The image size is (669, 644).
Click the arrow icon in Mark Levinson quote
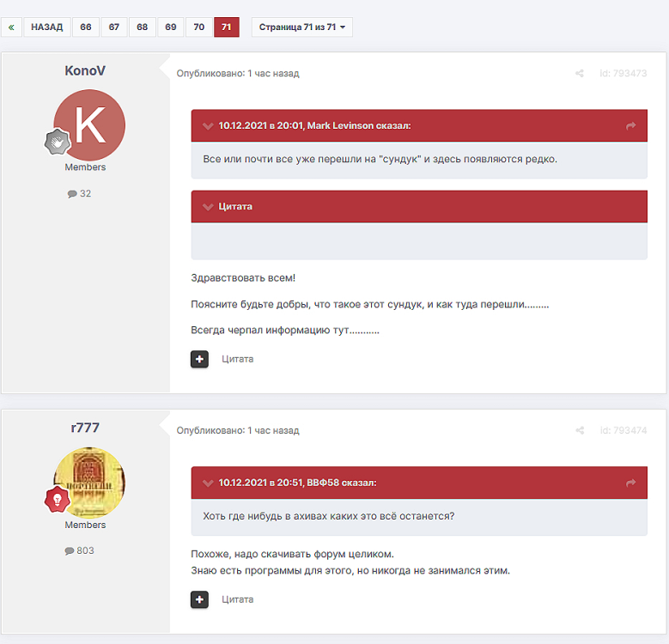[631, 126]
